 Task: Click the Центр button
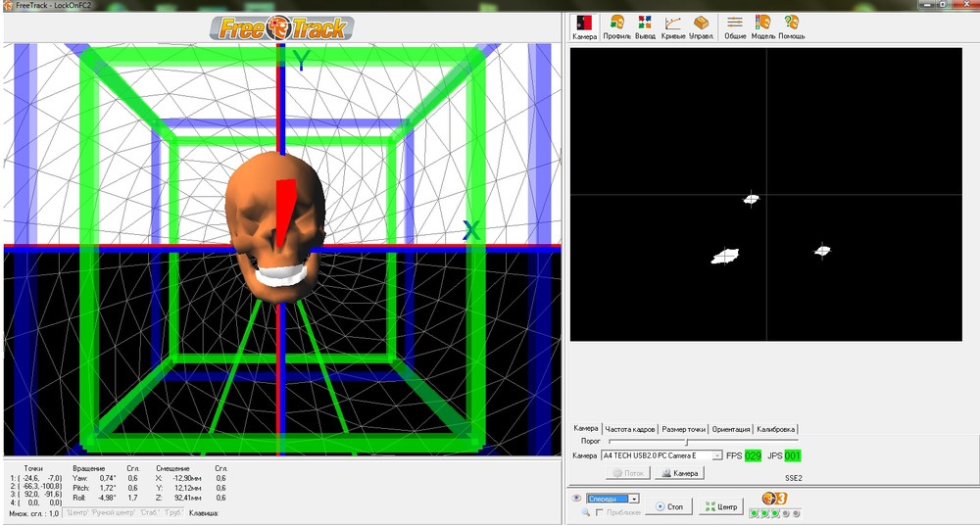(720, 506)
